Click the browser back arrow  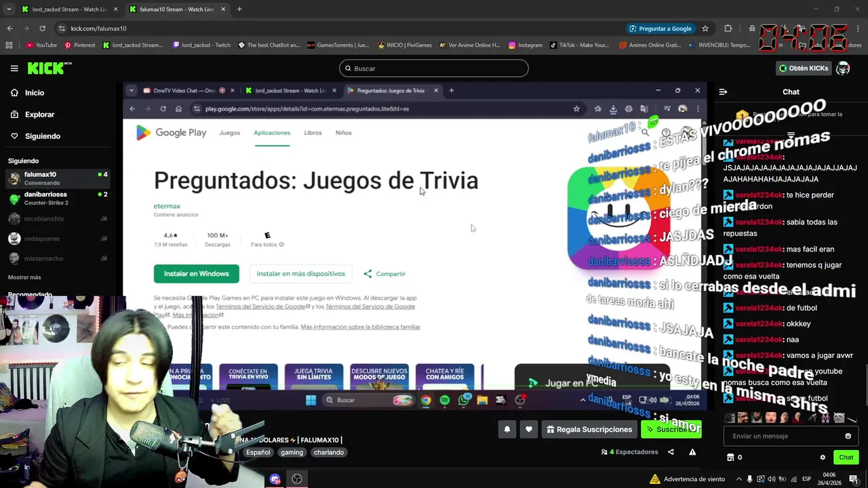9,28
